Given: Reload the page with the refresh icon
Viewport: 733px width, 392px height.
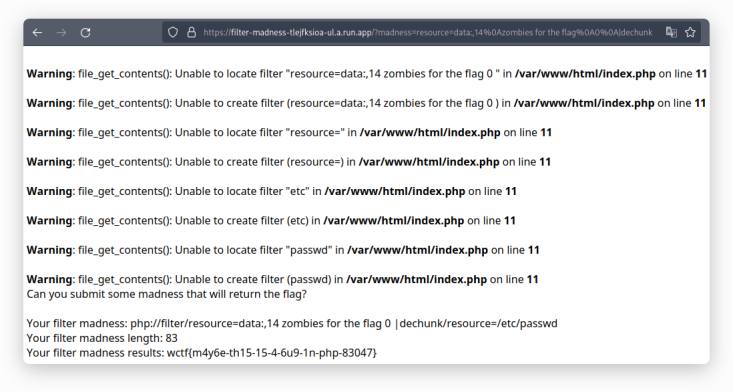Looking at the screenshot, I should [85, 32].
